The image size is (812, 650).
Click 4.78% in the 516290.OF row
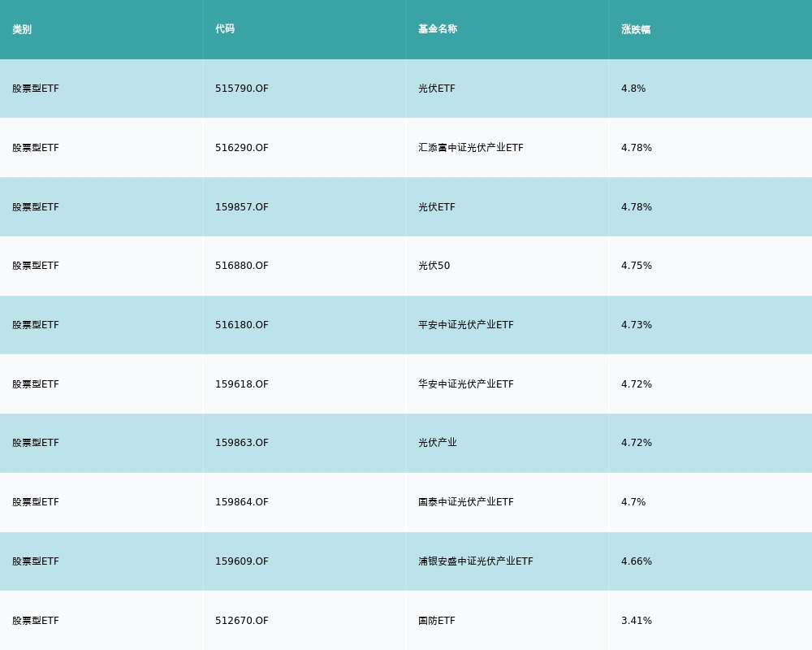point(637,148)
